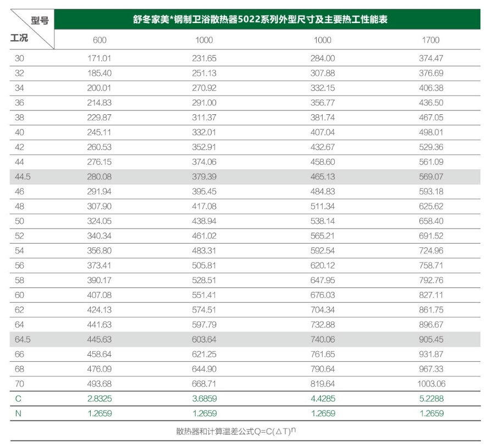Click the cell reading 551.41

coord(204,295)
